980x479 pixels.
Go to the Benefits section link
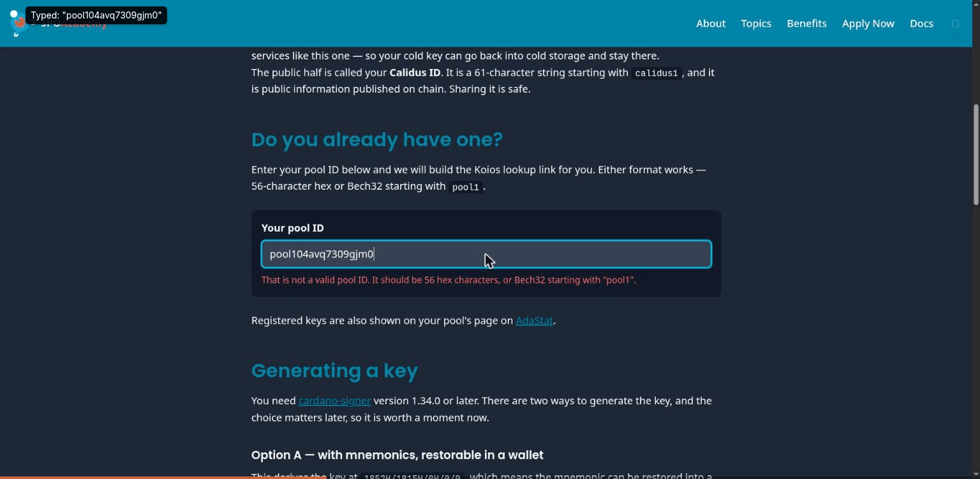pyautogui.click(x=806, y=24)
